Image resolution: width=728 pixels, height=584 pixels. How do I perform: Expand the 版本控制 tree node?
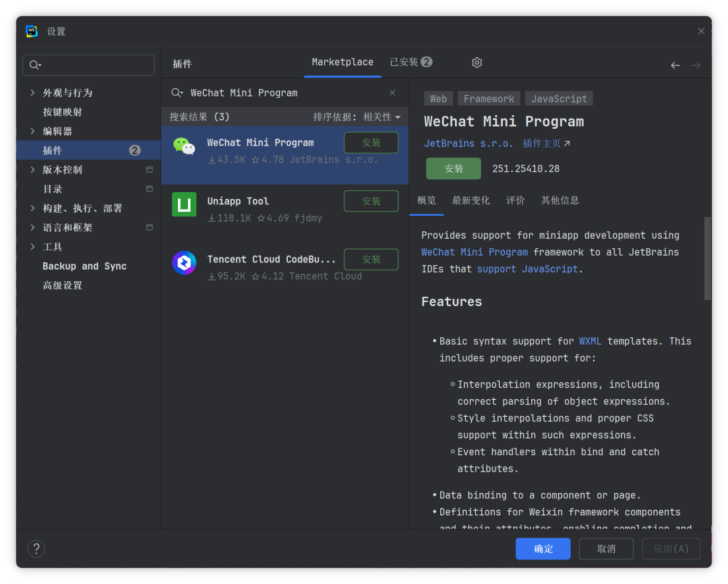32,169
